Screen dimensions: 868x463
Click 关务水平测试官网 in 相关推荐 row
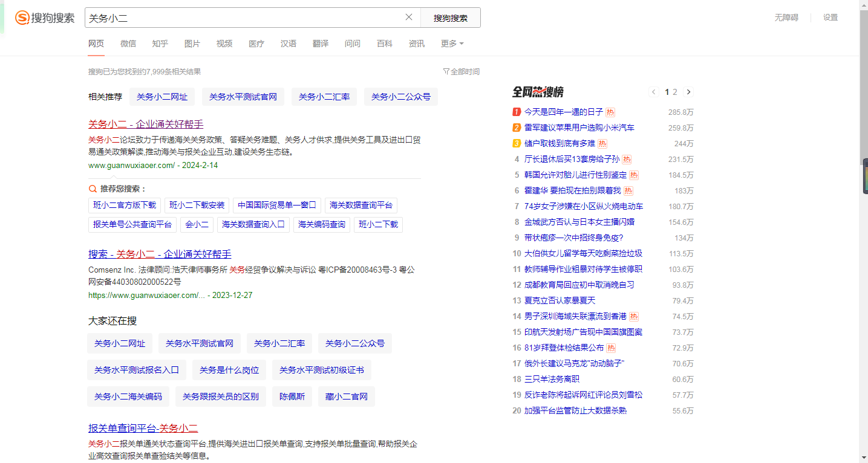point(243,97)
